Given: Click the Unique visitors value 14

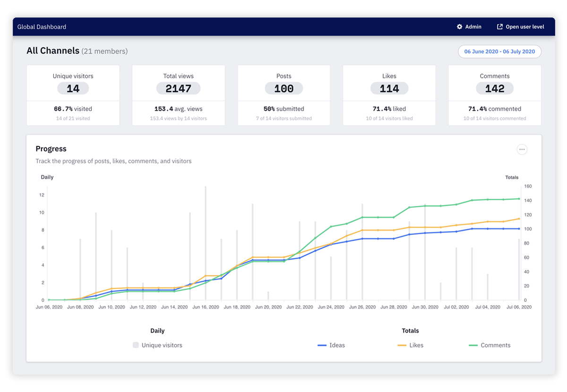Looking at the screenshot, I should pos(73,88).
